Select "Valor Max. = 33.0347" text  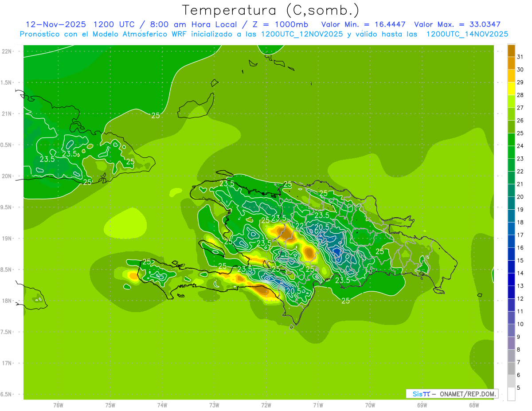pyautogui.click(x=457, y=24)
